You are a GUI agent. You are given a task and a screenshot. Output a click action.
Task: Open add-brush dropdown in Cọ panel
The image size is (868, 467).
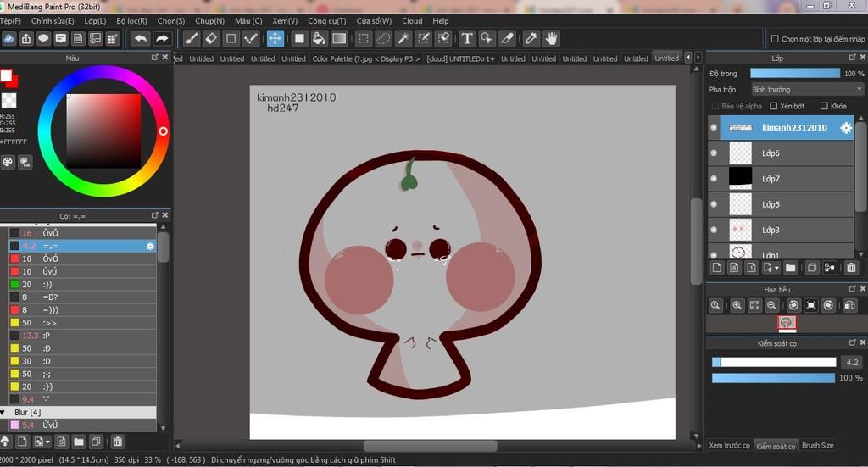48,442
